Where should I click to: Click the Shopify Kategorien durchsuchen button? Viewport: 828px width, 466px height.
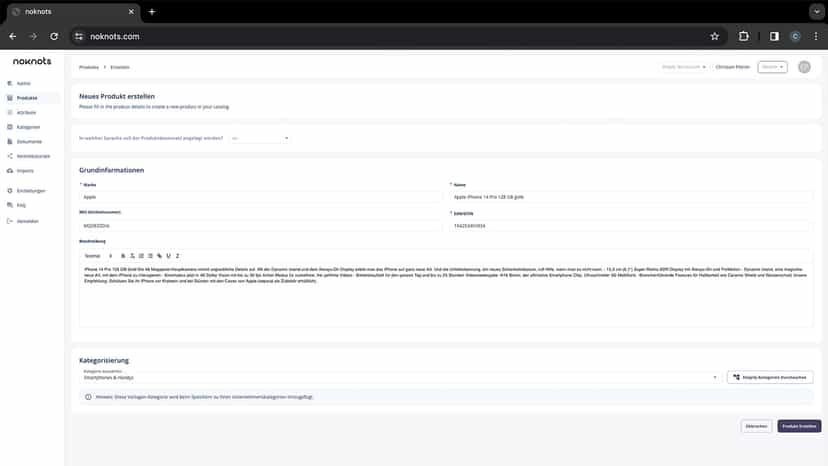(770, 377)
